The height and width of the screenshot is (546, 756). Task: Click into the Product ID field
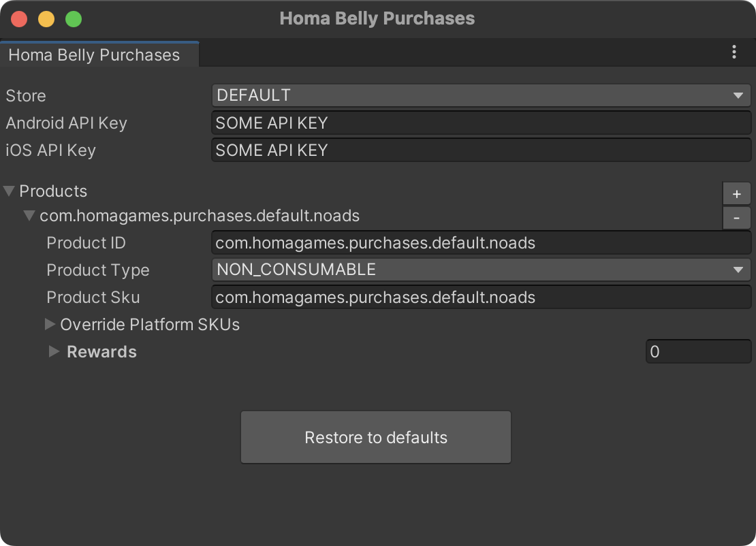pyautogui.click(x=482, y=242)
